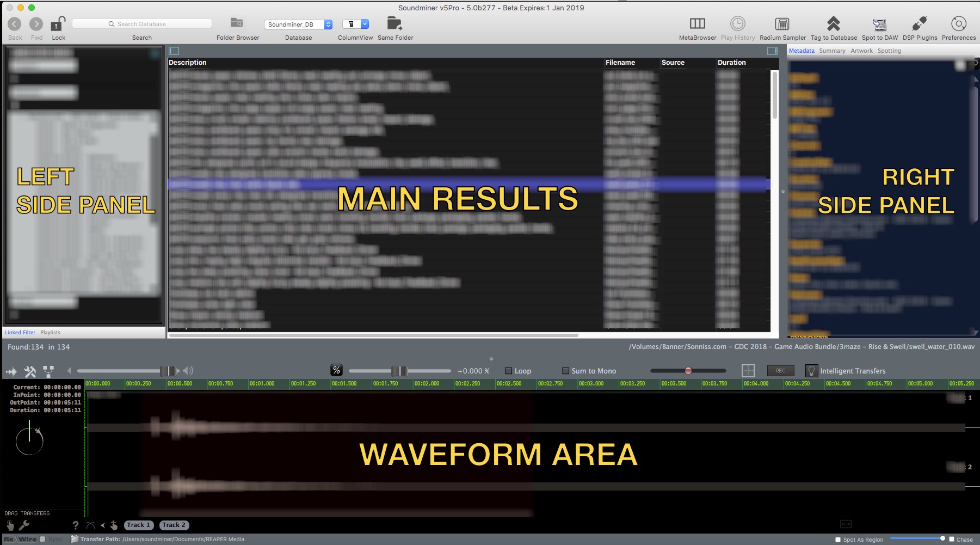Adjust the red knob slider
Viewport: 980px width, 545px height.
tap(688, 371)
